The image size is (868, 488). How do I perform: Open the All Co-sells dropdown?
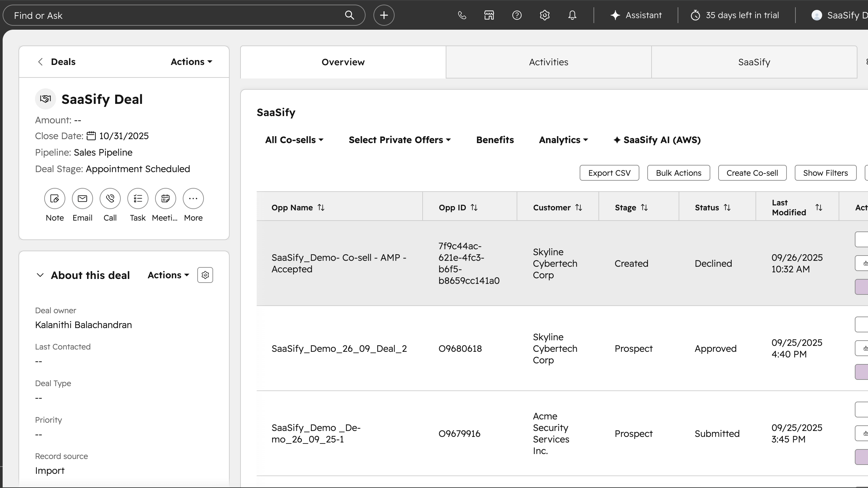click(x=294, y=140)
